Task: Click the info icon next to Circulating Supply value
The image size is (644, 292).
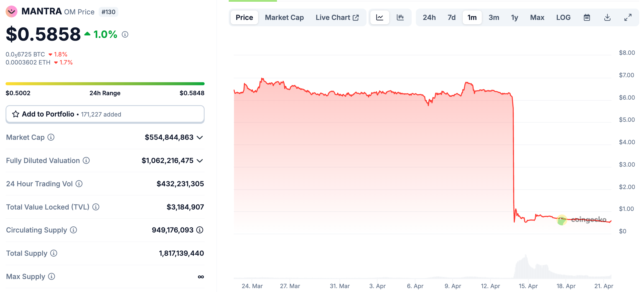Action: pyautogui.click(x=200, y=230)
